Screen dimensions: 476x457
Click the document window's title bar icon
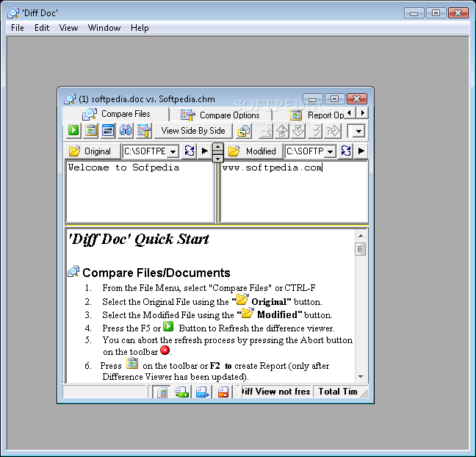(70, 99)
